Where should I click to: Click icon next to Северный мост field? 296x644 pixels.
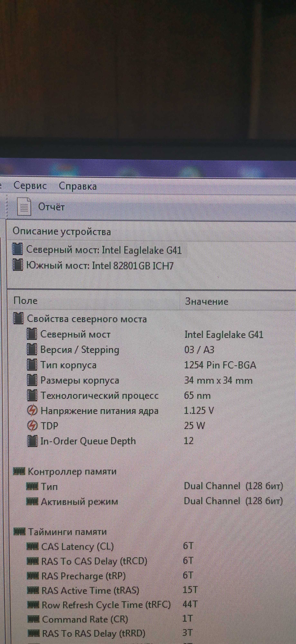pyautogui.click(x=32, y=334)
